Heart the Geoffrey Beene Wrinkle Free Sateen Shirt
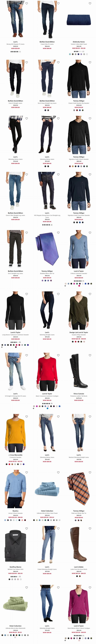 tap(27, 528)
